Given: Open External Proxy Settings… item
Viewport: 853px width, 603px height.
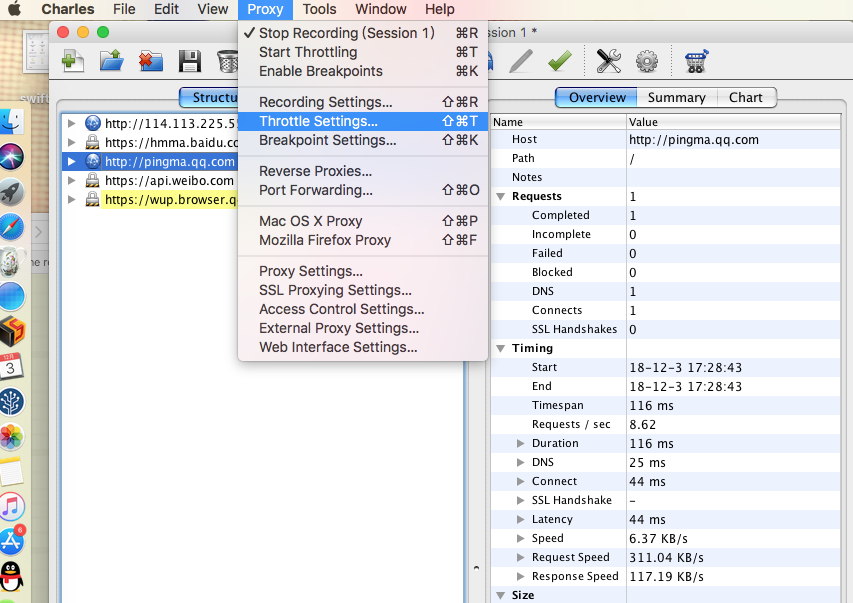Looking at the screenshot, I should 362,328.
